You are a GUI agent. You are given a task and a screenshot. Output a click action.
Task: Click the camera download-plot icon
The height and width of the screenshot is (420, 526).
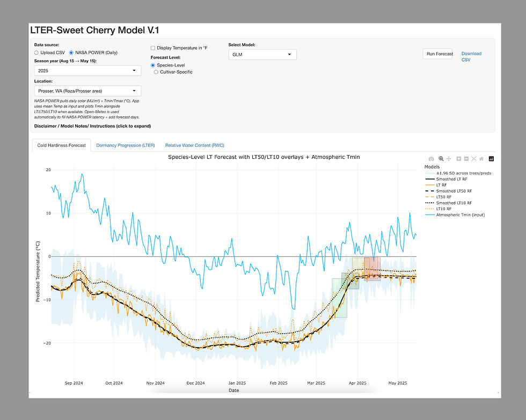(432, 159)
